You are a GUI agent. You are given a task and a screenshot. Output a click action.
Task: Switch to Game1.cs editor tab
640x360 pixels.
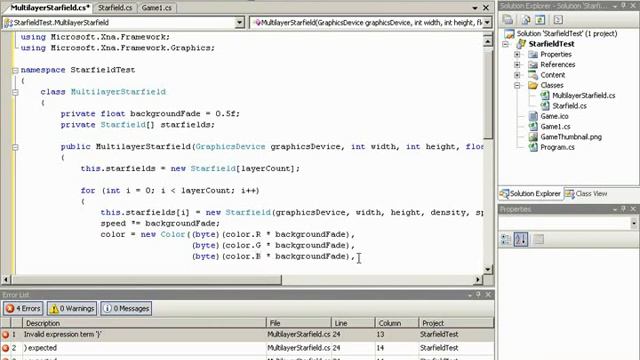[157, 7]
